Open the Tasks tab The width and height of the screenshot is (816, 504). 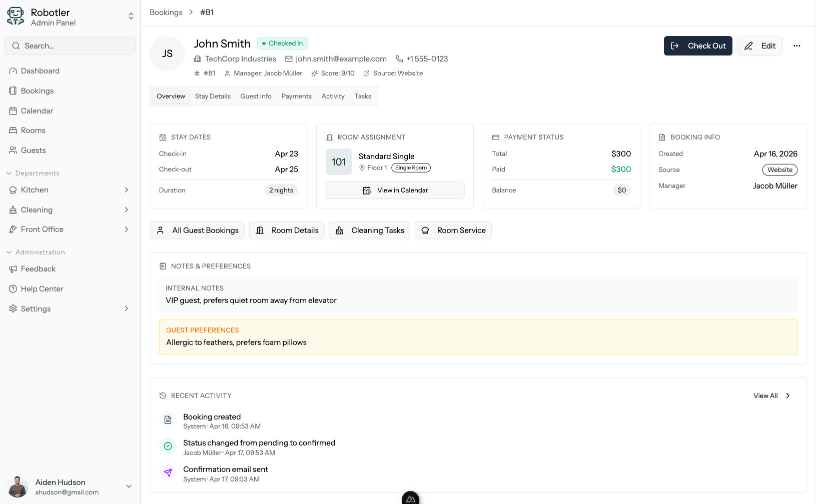click(x=363, y=96)
